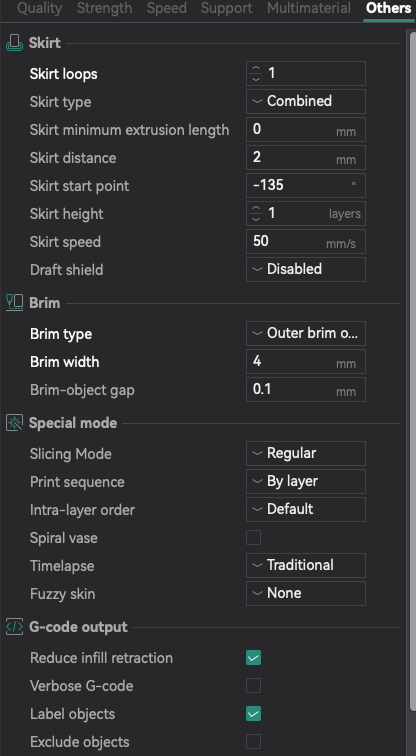416x756 pixels.
Task: Enable the Spiral vase checkbox
Action: (254, 538)
